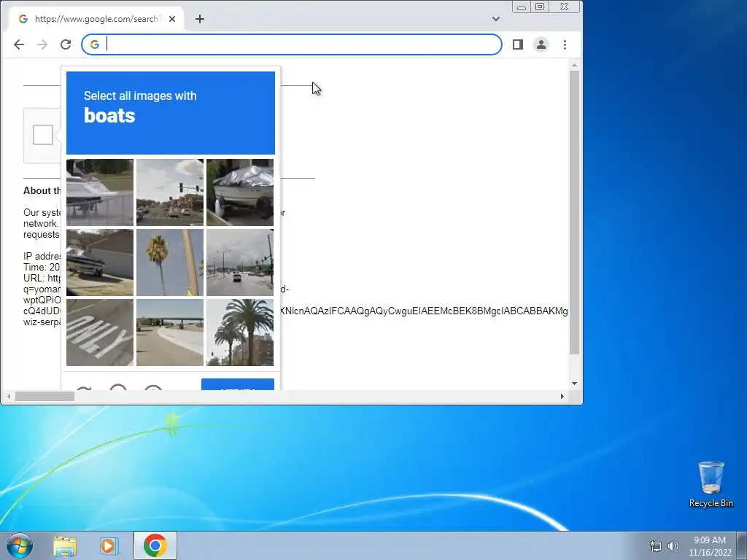The height and width of the screenshot is (560, 747).
Task: Close the google.com/search tab
Action: click(x=172, y=19)
